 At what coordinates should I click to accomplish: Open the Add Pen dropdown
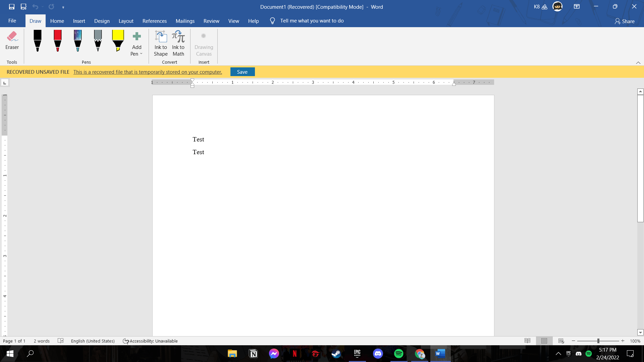tap(137, 44)
